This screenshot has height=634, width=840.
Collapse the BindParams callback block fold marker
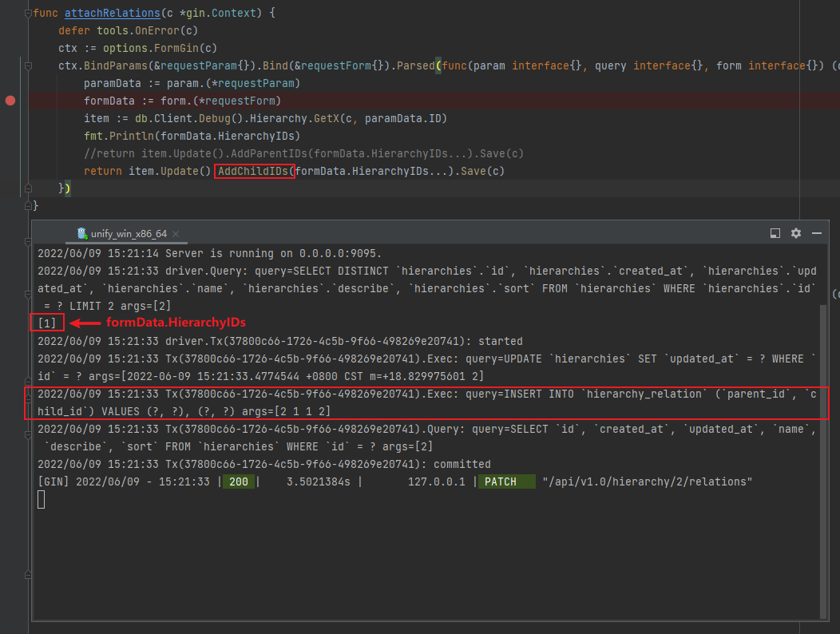tap(28, 64)
